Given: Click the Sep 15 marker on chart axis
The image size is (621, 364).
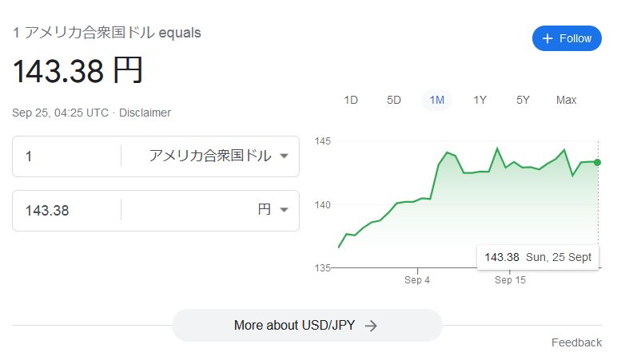Looking at the screenshot, I should pyautogui.click(x=510, y=280).
